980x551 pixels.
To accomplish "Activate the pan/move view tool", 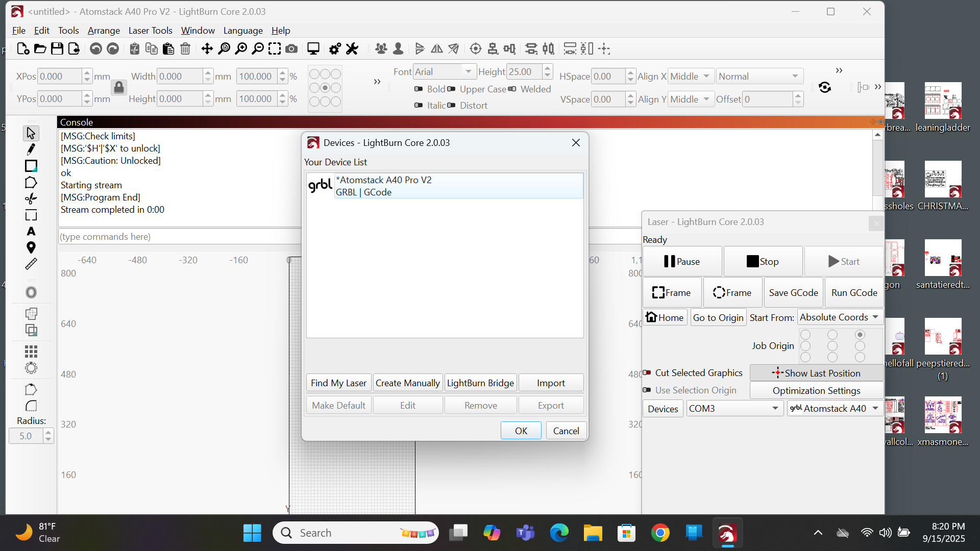I will (x=207, y=49).
